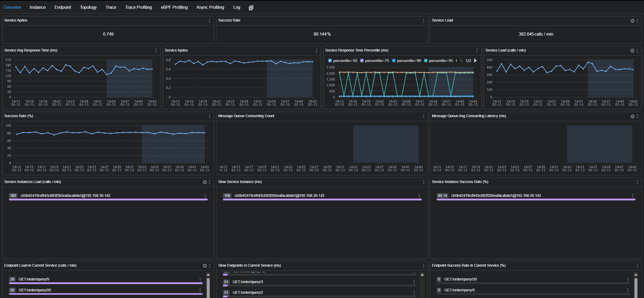Open Service Avg Response Time widget menu
Image resolution: width=644 pixels, height=298 pixels.
(x=156, y=51)
